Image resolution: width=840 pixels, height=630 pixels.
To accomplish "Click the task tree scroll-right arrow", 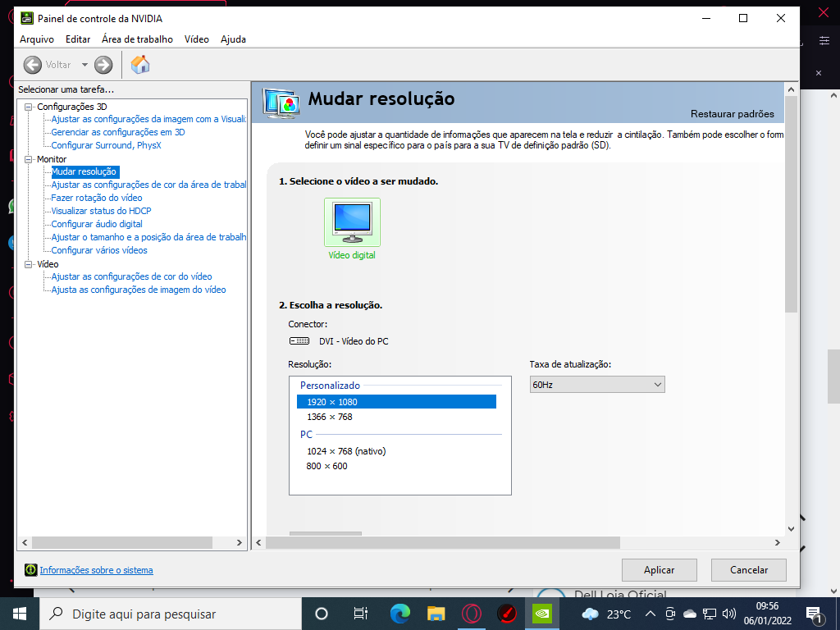I will point(240,543).
